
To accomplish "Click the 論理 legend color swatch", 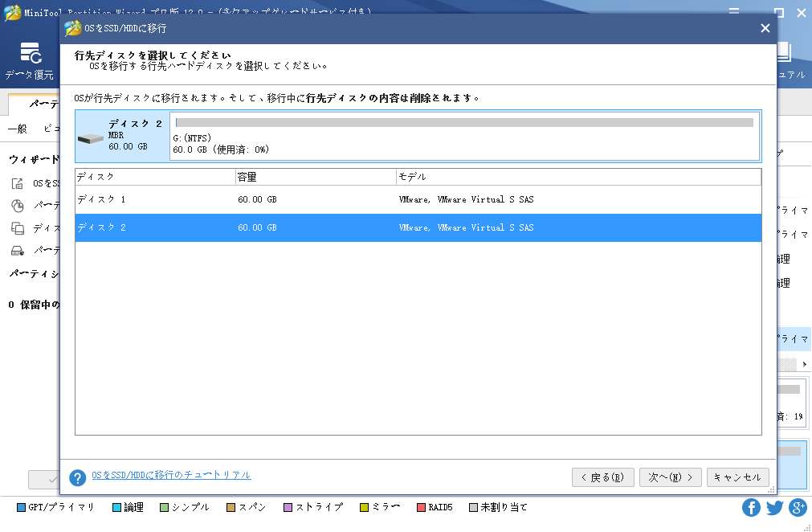I will click(116, 508).
